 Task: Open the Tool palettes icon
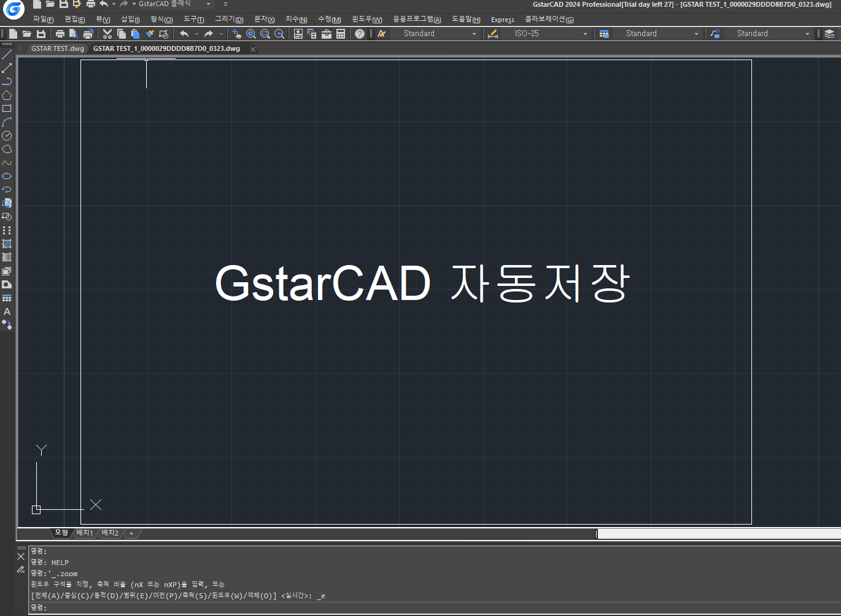(x=327, y=34)
